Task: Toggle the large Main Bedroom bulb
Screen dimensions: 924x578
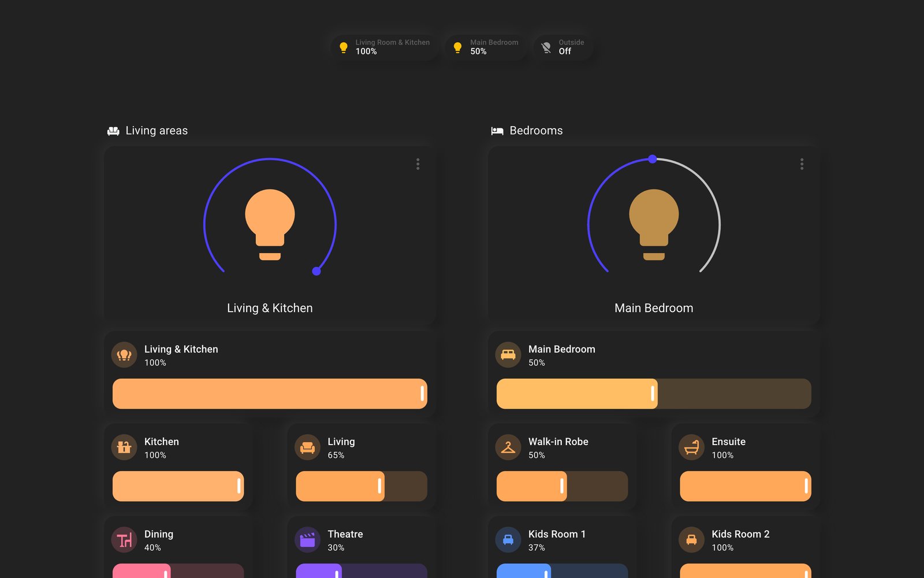Action: click(654, 224)
